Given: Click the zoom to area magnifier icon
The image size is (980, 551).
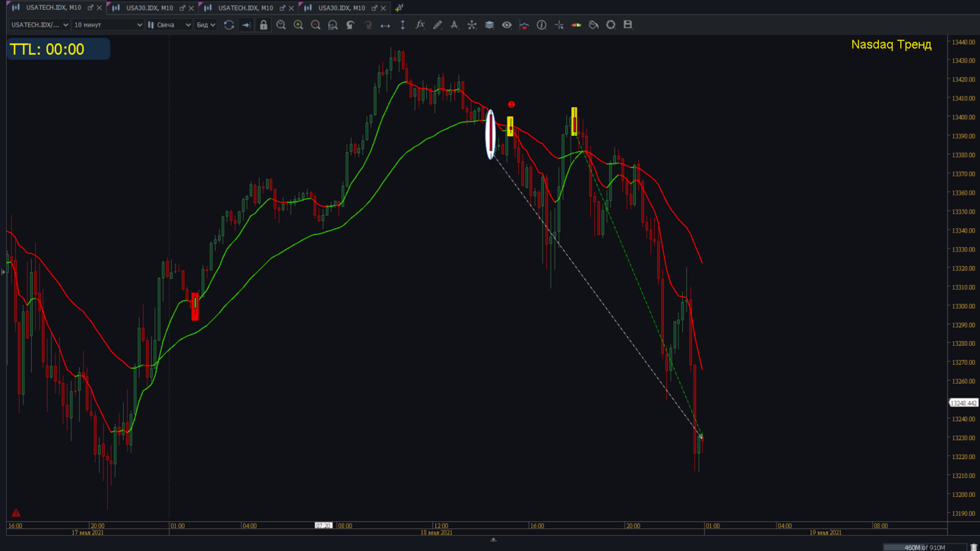Looking at the screenshot, I should pyautogui.click(x=333, y=25).
